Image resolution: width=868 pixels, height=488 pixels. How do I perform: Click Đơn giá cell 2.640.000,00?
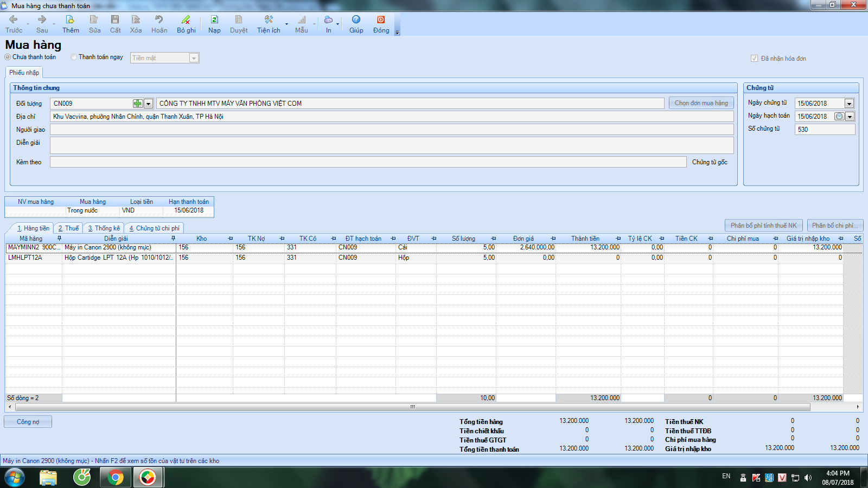526,247
